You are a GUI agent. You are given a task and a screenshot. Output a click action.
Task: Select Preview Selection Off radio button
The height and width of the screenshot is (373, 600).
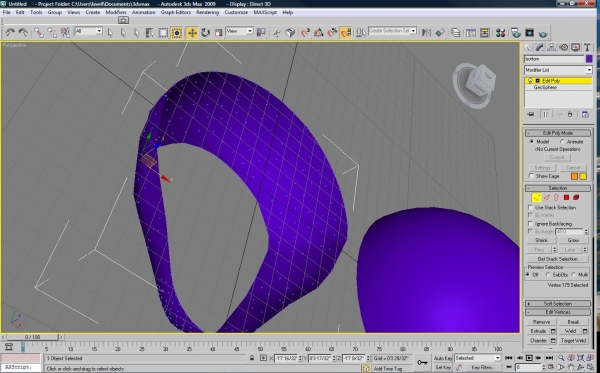[528, 275]
